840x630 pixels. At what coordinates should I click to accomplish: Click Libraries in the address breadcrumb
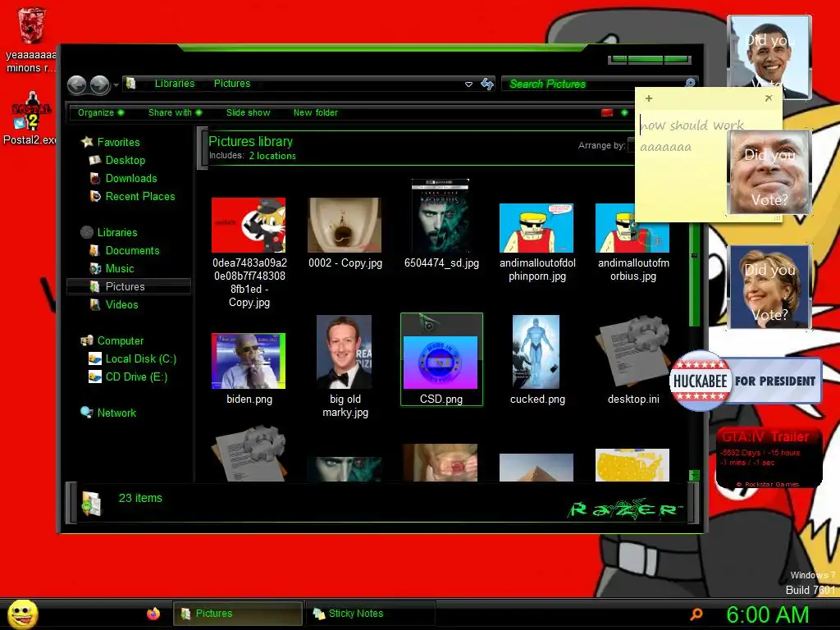coord(175,84)
